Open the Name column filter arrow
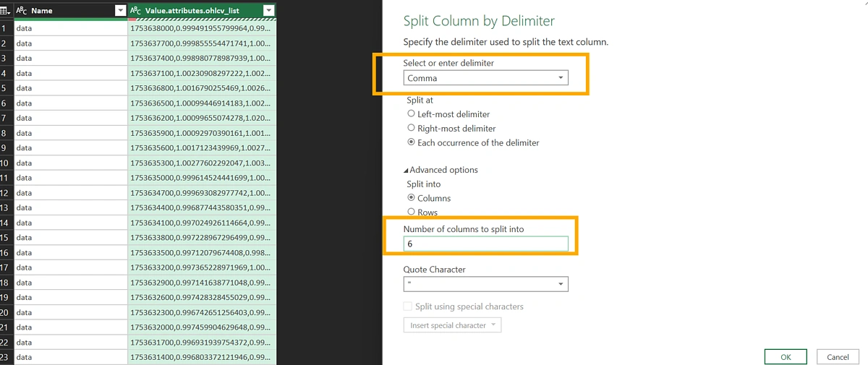Screen dimensions: 868x365 pos(121,11)
